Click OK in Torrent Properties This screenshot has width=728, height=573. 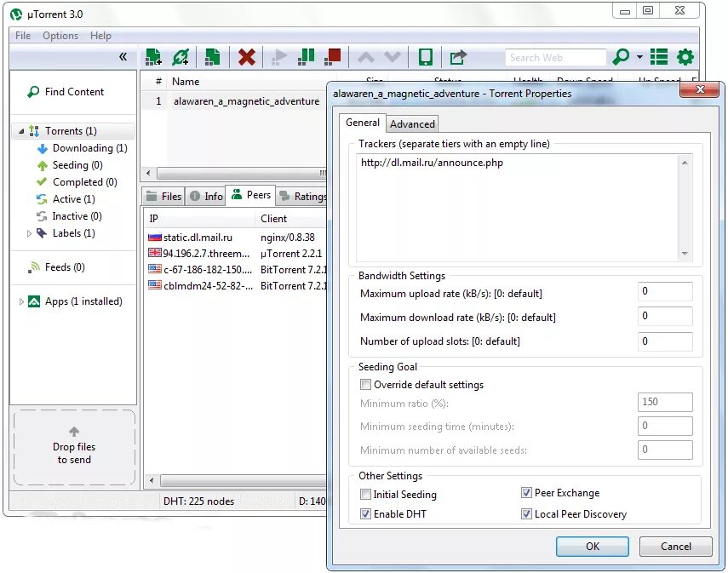pos(593,547)
